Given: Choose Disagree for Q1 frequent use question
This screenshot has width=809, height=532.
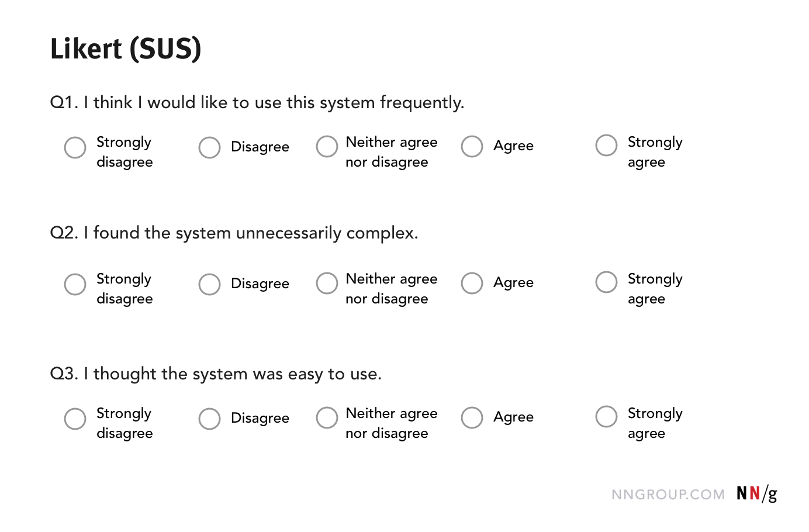Looking at the screenshot, I should coord(209,148).
